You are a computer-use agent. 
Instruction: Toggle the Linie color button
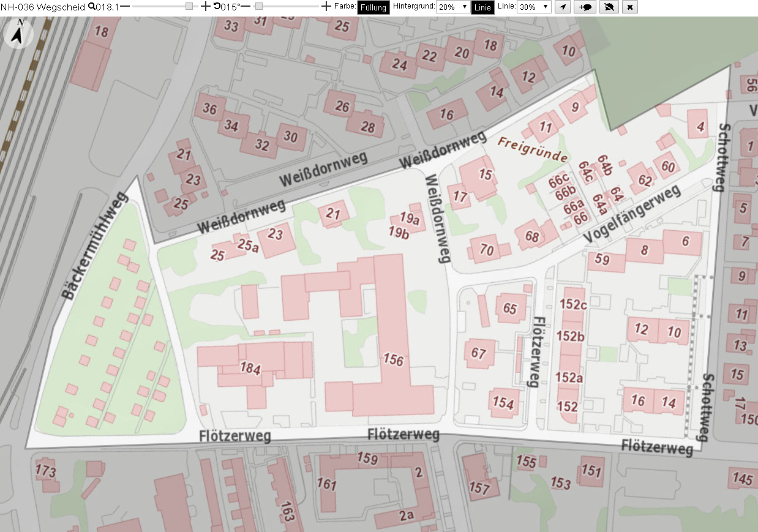pos(483,7)
